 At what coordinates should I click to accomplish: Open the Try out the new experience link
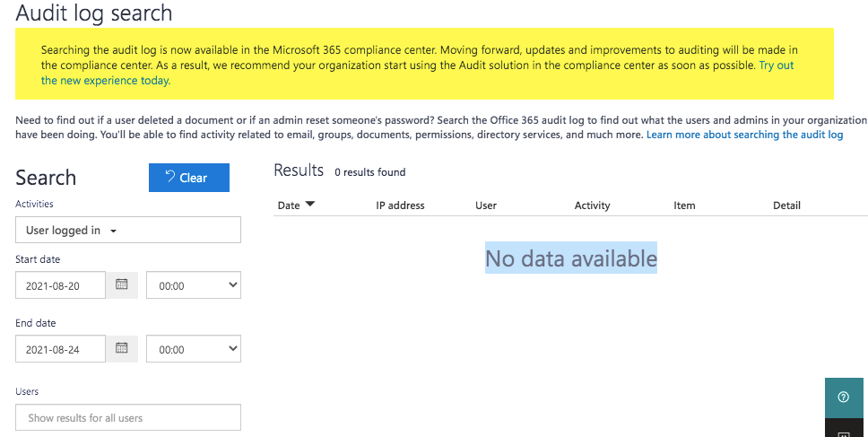click(106, 80)
